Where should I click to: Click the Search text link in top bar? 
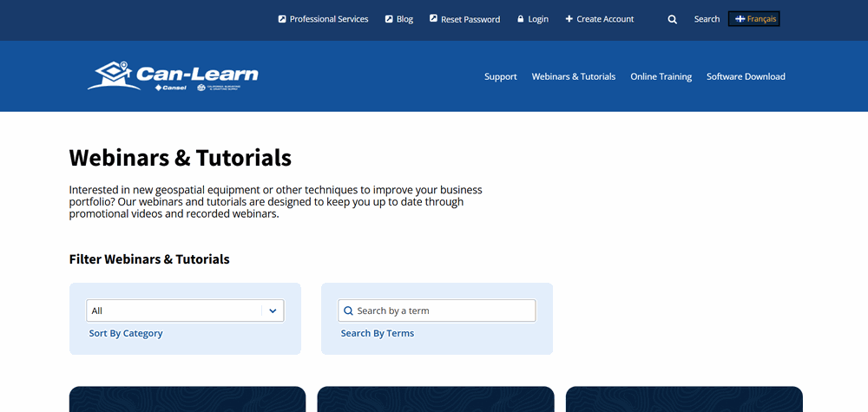point(707,19)
